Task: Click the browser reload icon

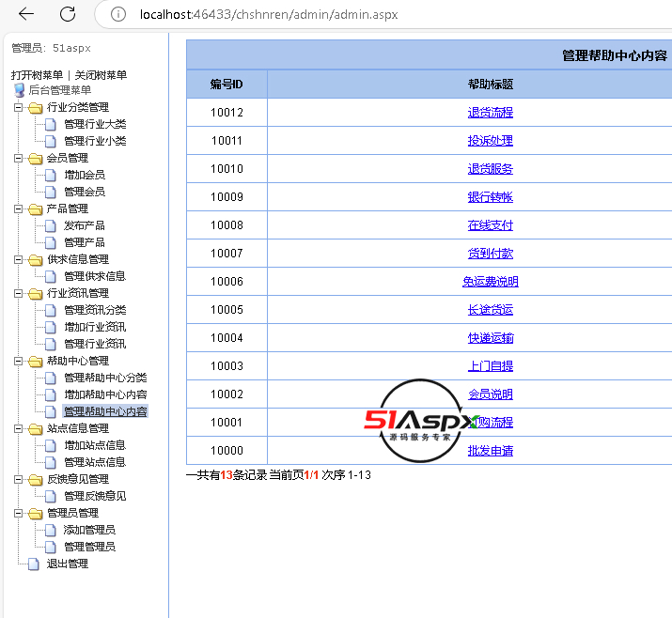Action: (68, 14)
